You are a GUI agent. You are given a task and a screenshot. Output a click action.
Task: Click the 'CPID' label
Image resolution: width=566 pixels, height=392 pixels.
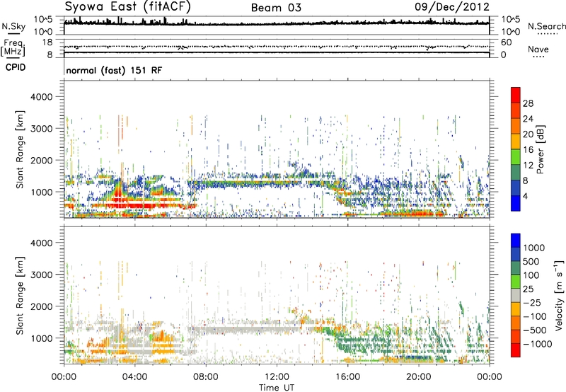pyautogui.click(x=16, y=67)
